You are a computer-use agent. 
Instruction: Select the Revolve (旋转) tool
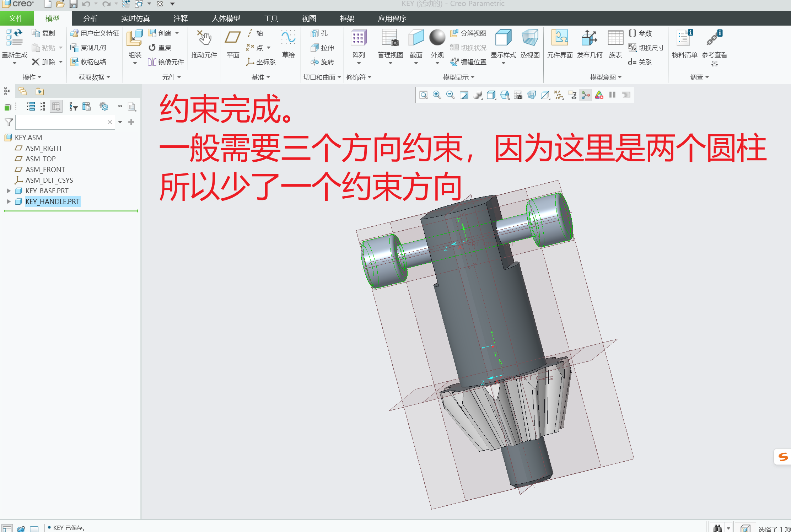coord(322,61)
